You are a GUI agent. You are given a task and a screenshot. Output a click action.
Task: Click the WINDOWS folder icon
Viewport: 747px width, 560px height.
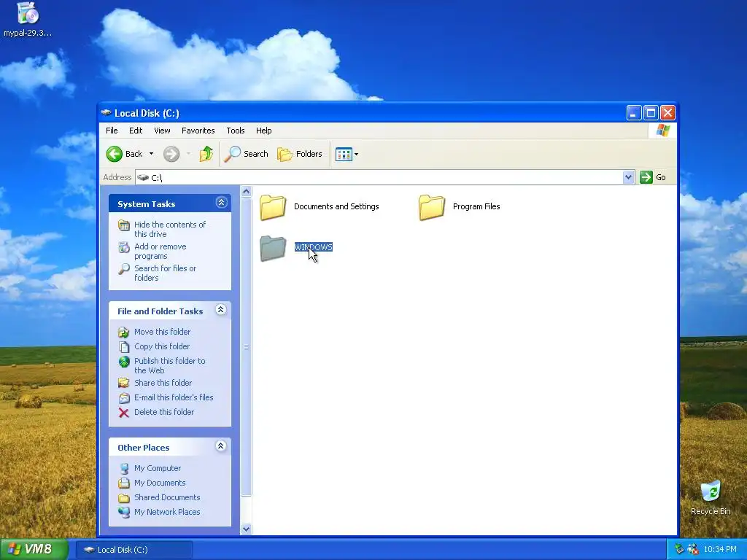tap(273, 248)
